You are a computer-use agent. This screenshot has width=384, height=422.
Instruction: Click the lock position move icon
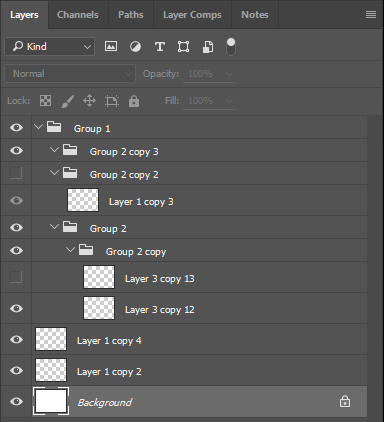[89, 101]
